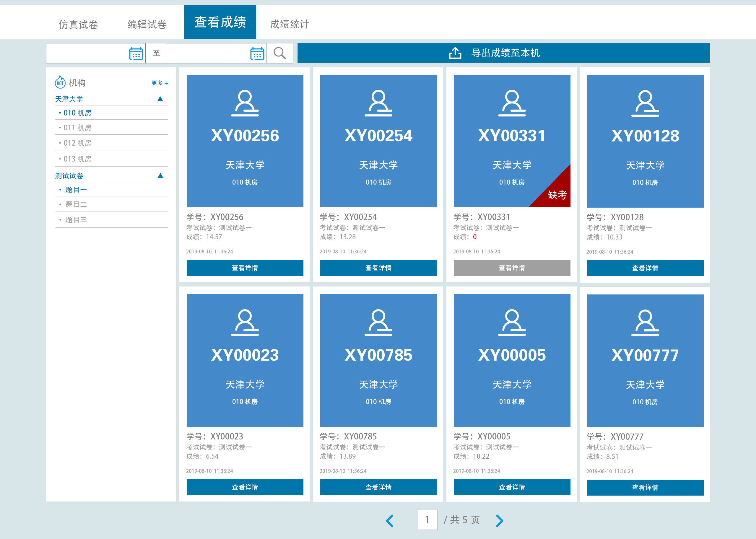Image resolution: width=756 pixels, height=539 pixels.
Task: View details for student XY00254
Action: pos(378,268)
